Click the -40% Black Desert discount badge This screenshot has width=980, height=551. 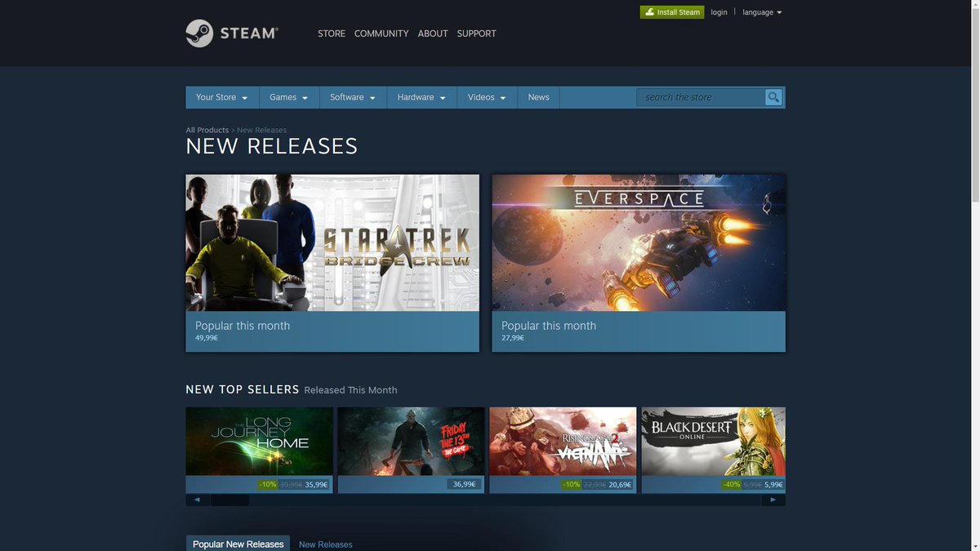732,485
